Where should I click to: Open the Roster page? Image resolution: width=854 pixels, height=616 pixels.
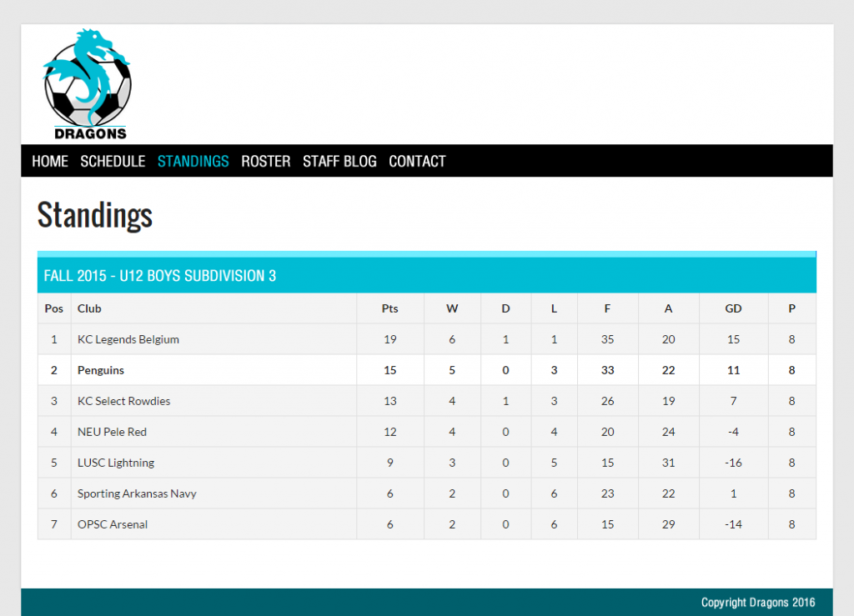(266, 162)
